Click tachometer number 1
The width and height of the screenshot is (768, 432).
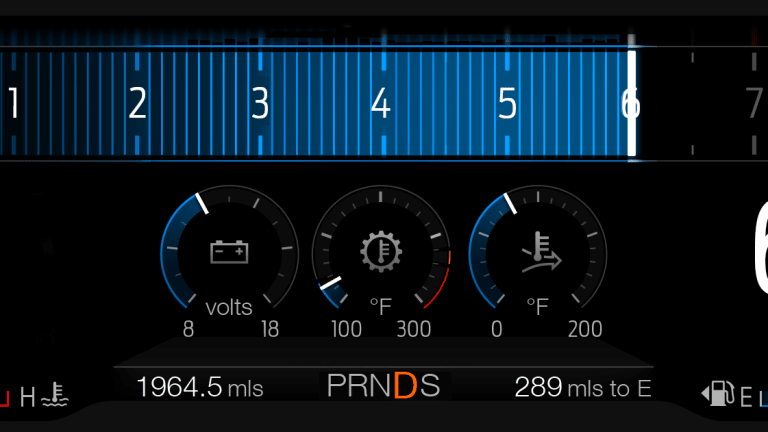[x=14, y=103]
